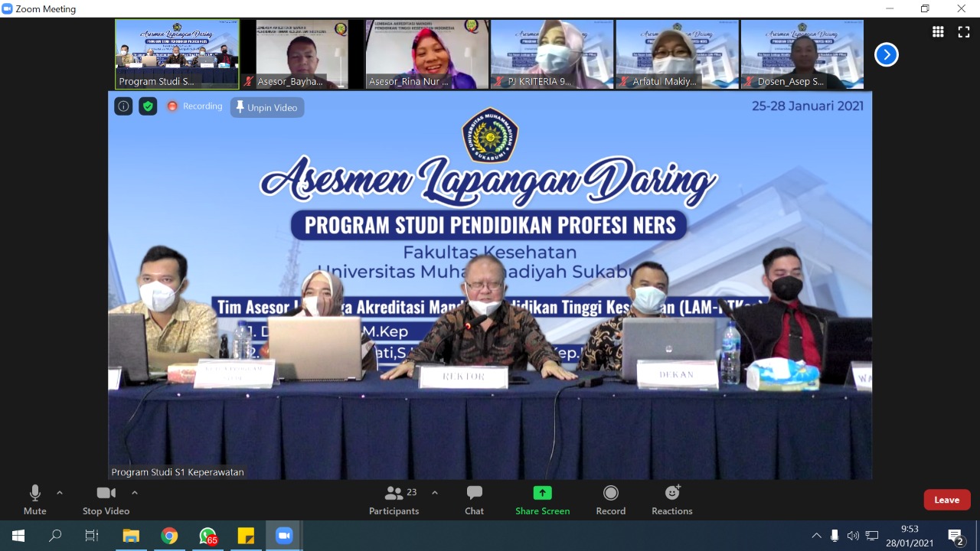Unpin the pinned video
The height and width of the screenshot is (551, 980).
pos(267,107)
